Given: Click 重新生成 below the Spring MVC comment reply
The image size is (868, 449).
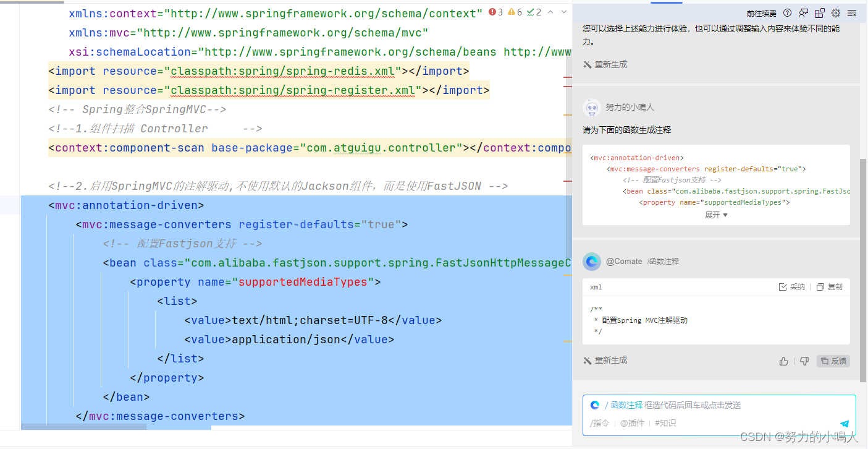Looking at the screenshot, I should 605,360.
